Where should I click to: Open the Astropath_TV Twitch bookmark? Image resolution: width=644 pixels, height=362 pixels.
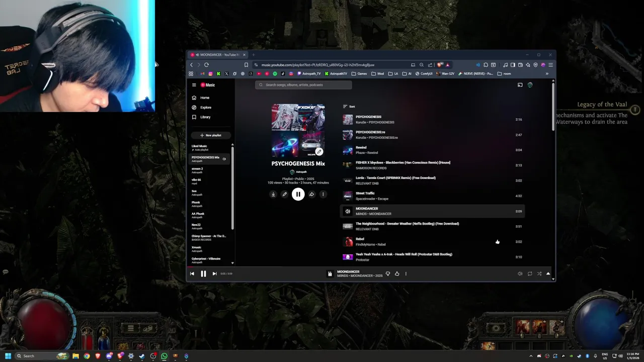(x=308, y=74)
